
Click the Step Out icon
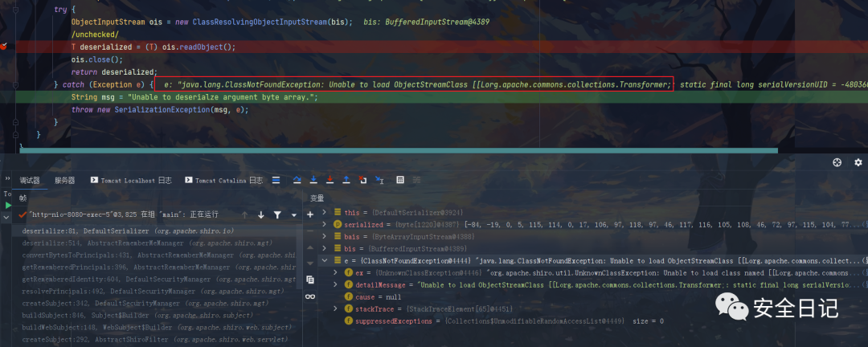click(x=346, y=181)
